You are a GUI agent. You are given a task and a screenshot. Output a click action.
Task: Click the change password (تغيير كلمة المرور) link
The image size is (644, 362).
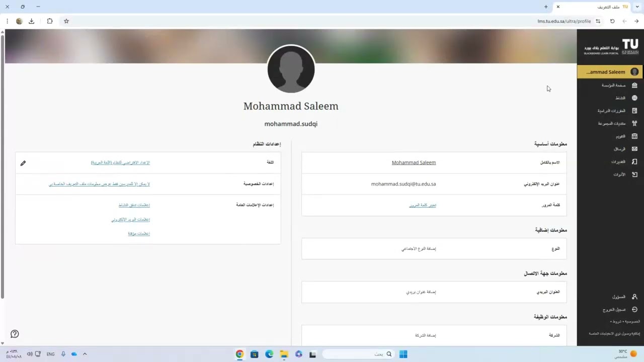tap(423, 205)
